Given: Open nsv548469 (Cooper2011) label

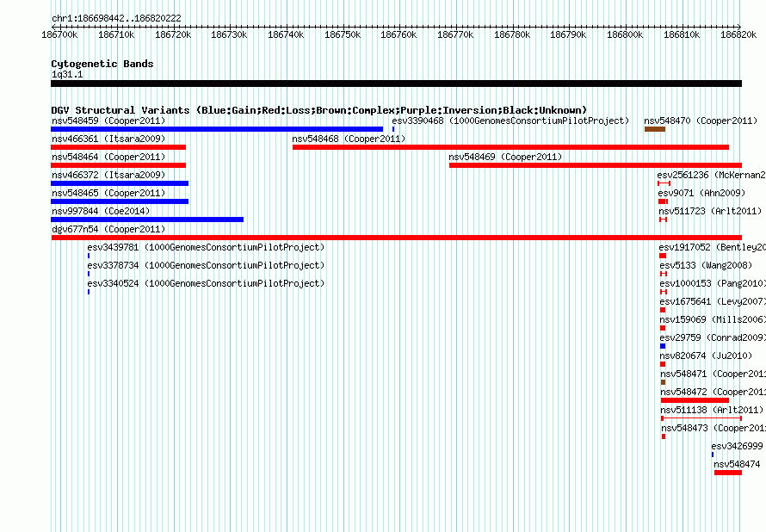Looking at the screenshot, I should (505, 157).
